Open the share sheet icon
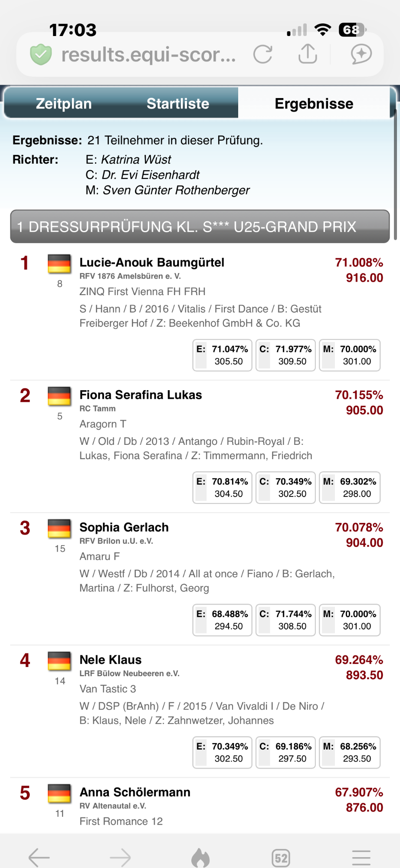 point(308,54)
